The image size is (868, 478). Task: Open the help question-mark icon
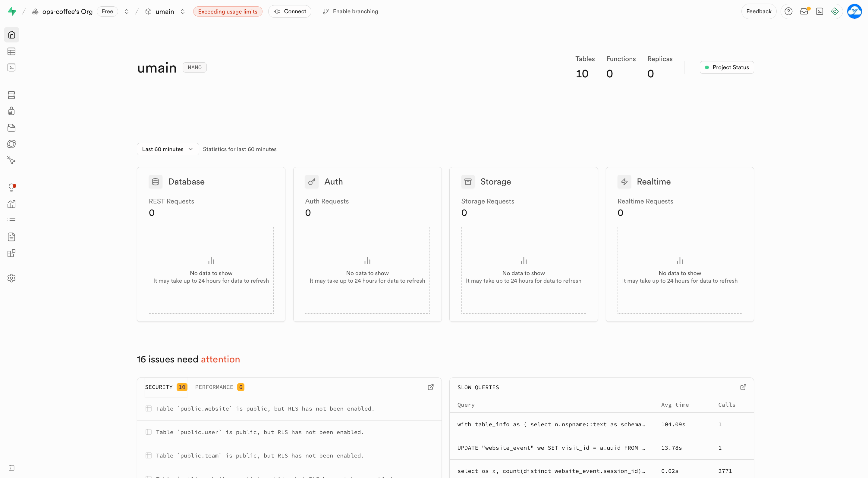point(788,11)
